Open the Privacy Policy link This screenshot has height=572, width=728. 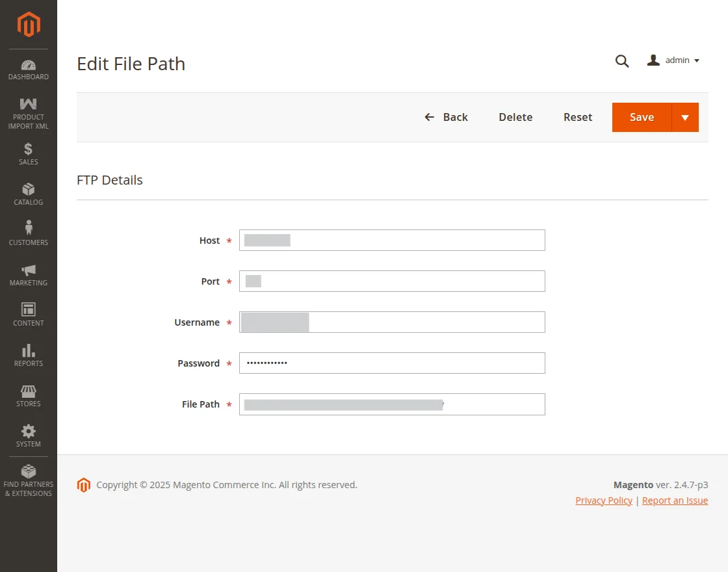pos(604,500)
